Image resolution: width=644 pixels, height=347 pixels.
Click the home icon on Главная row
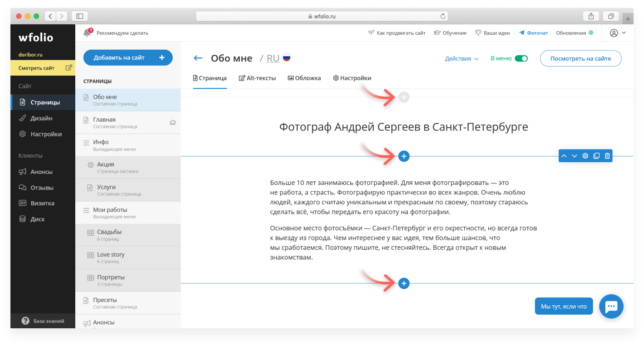172,123
